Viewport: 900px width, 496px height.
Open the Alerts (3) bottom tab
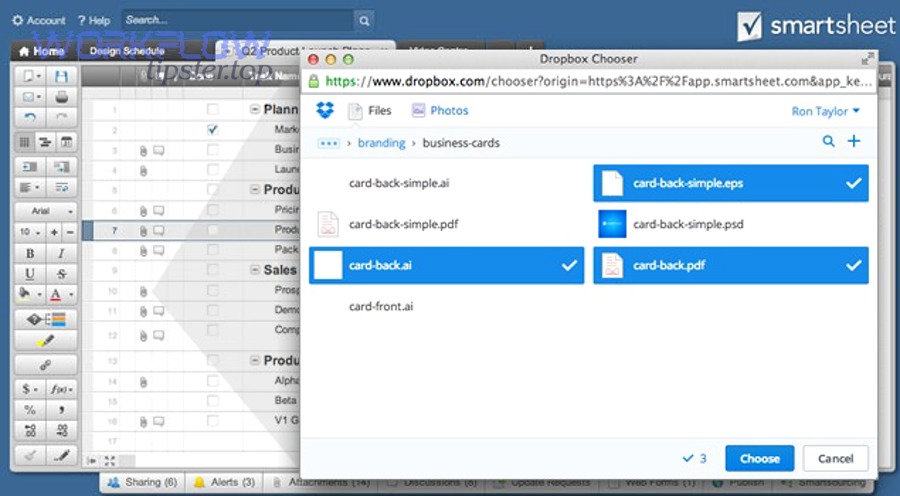point(224,482)
